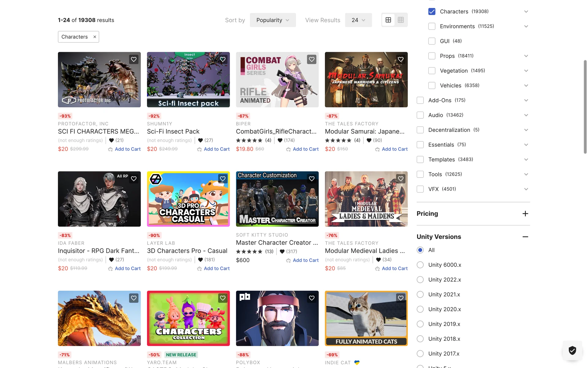
Task: Remove the Characters filter tag
Action: pyautogui.click(x=95, y=37)
